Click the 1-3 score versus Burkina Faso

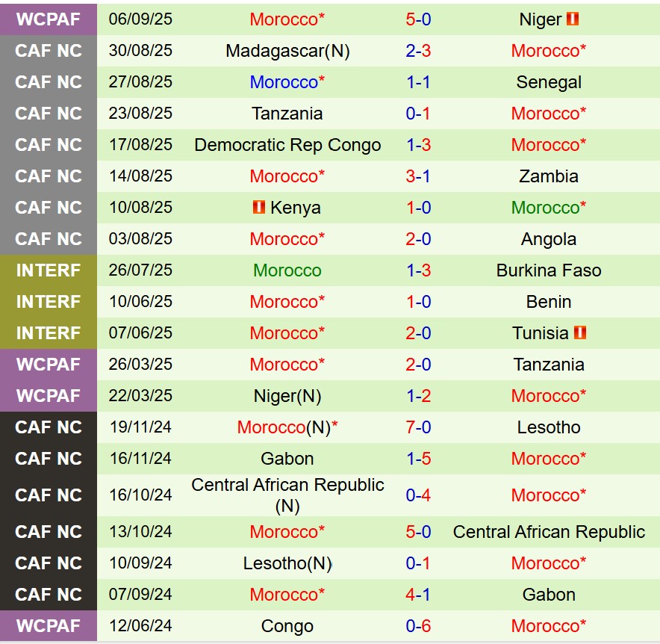pos(418,270)
